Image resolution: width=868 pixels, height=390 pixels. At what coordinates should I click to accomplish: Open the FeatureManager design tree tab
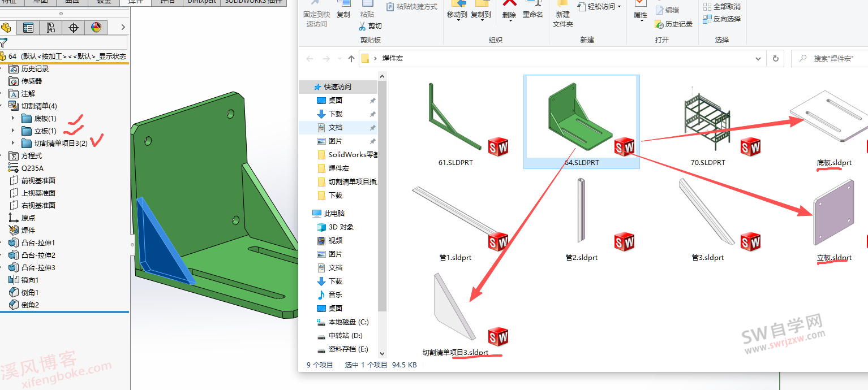[6, 28]
